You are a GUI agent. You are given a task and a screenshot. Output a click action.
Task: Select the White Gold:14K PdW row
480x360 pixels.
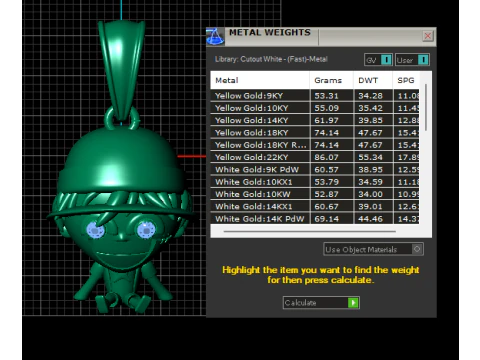[315, 219]
